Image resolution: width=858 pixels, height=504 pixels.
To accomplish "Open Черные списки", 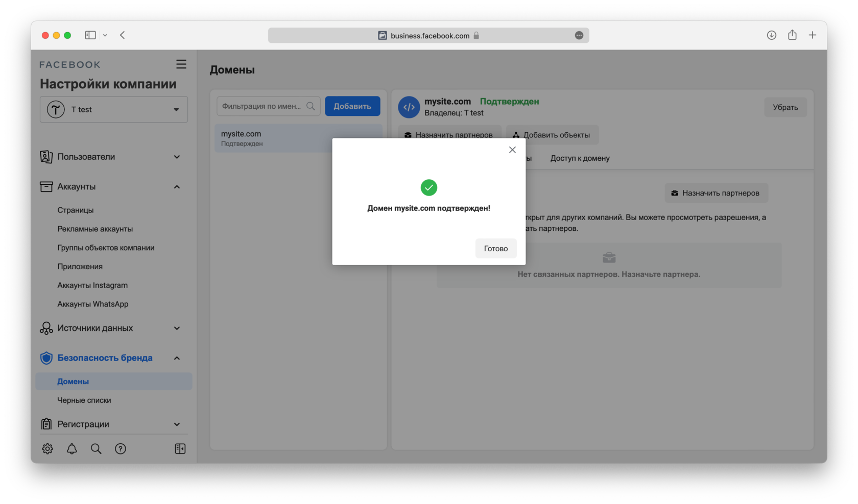I will [84, 400].
